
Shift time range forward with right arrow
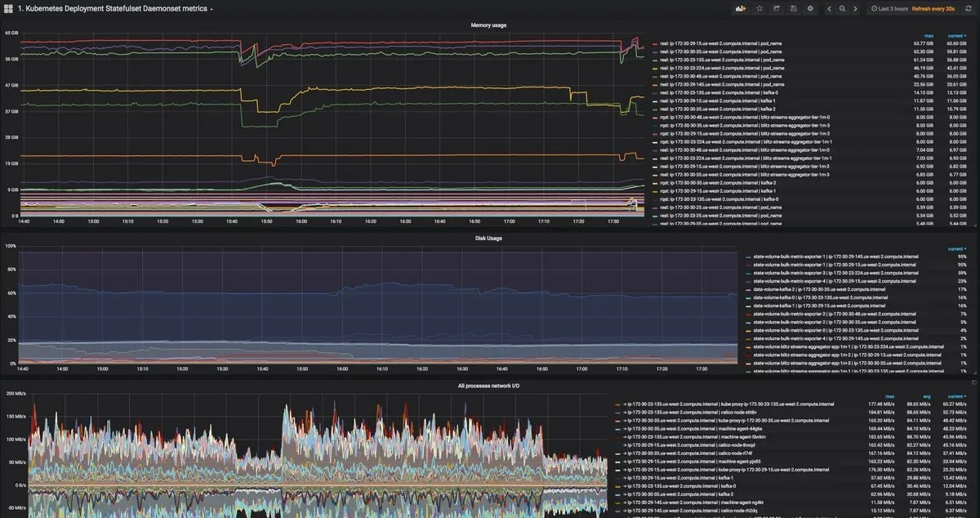point(855,8)
